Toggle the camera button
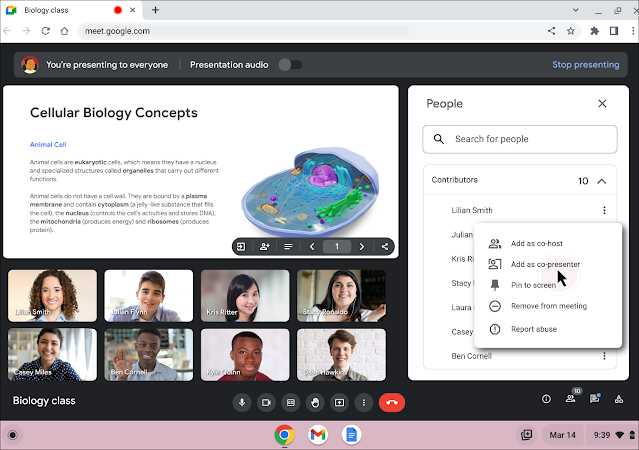 click(x=266, y=402)
